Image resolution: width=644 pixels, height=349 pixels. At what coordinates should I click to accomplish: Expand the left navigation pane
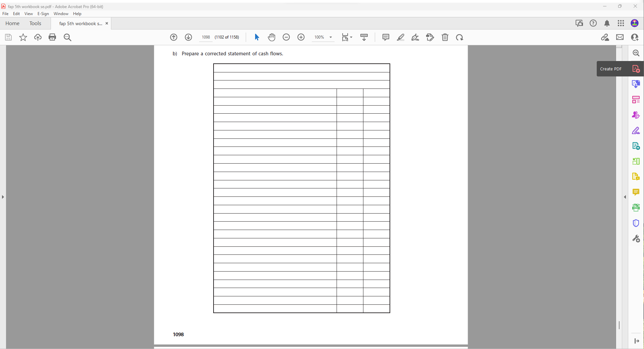coord(3,197)
